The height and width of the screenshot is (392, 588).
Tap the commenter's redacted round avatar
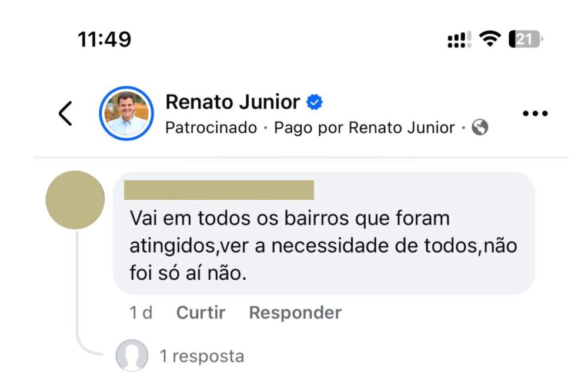pyautogui.click(x=75, y=200)
